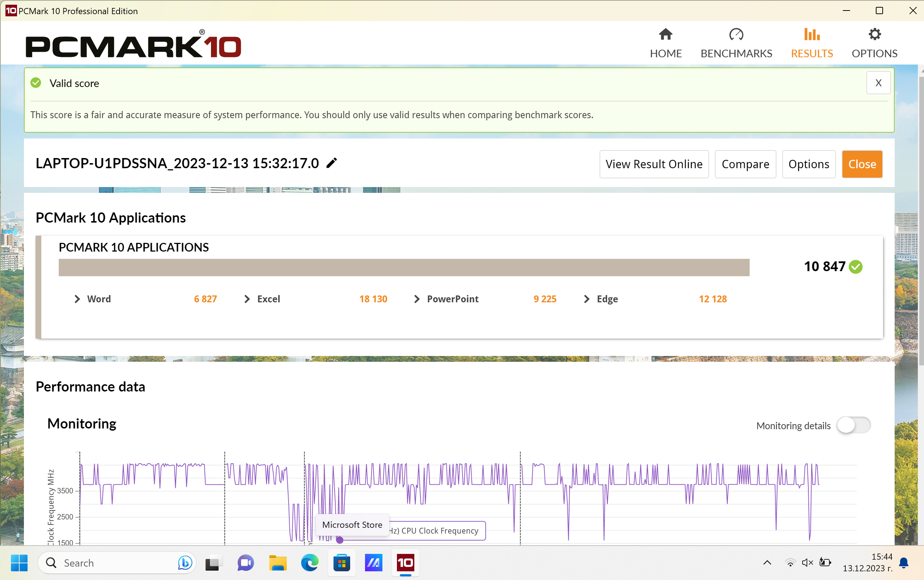Go to the BENCHMARKS tab
924x580 pixels.
pos(736,43)
